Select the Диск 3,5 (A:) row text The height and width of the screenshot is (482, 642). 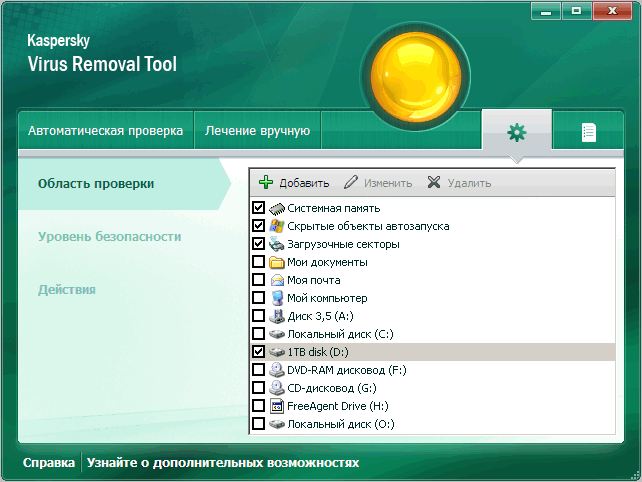(320, 317)
